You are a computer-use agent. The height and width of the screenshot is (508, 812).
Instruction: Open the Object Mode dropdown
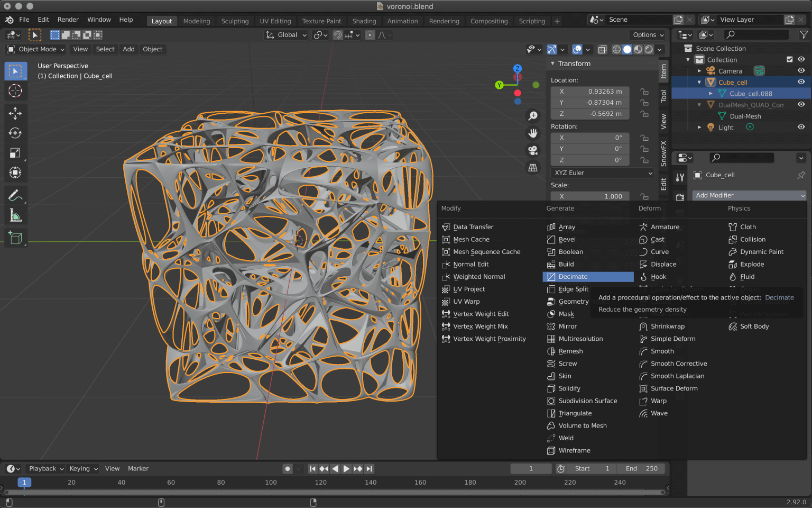coord(35,49)
